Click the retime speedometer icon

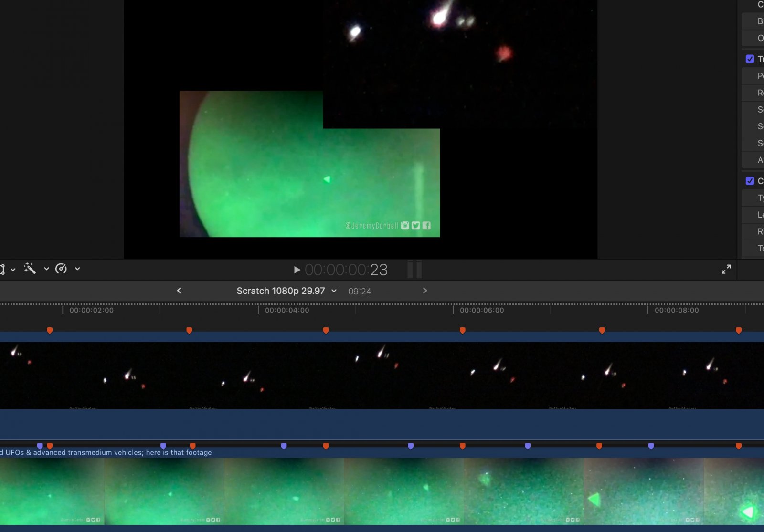pos(61,269)
